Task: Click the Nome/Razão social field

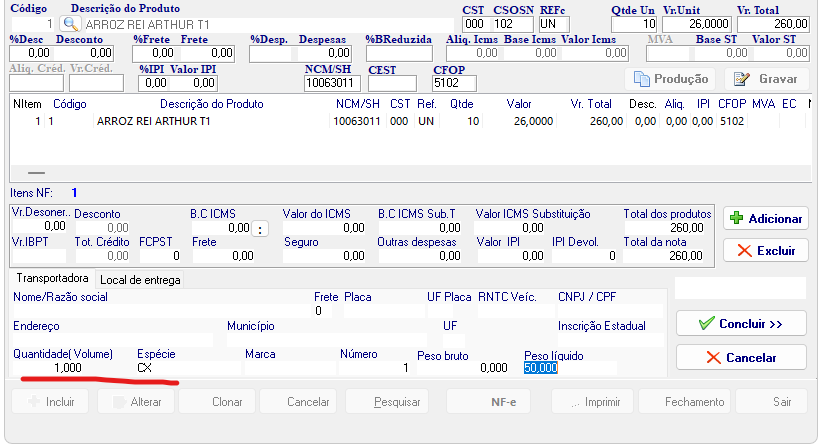Action: click(x=161, y=311)
